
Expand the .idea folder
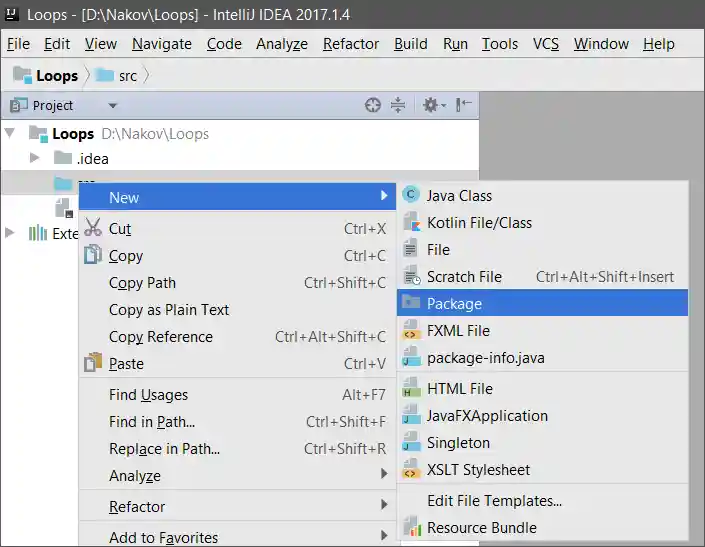[35, 158]
